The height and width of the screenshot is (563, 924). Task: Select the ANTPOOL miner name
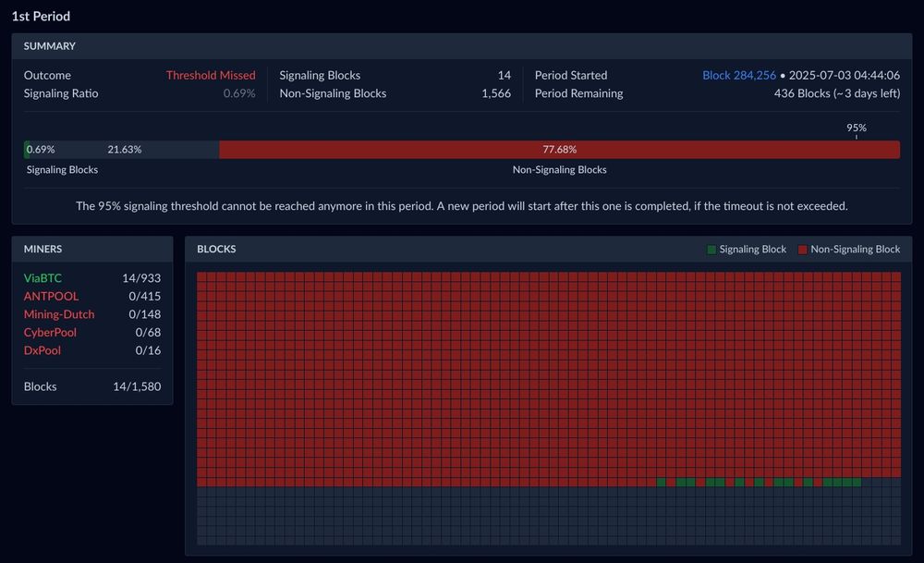pyautogui.click(x=51, y=296)
